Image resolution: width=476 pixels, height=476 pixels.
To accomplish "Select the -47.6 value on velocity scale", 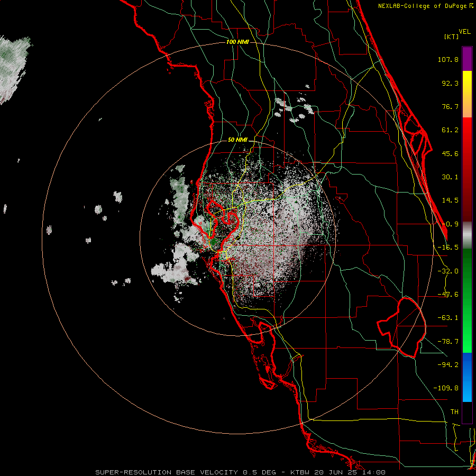I will tap(448, 295).
